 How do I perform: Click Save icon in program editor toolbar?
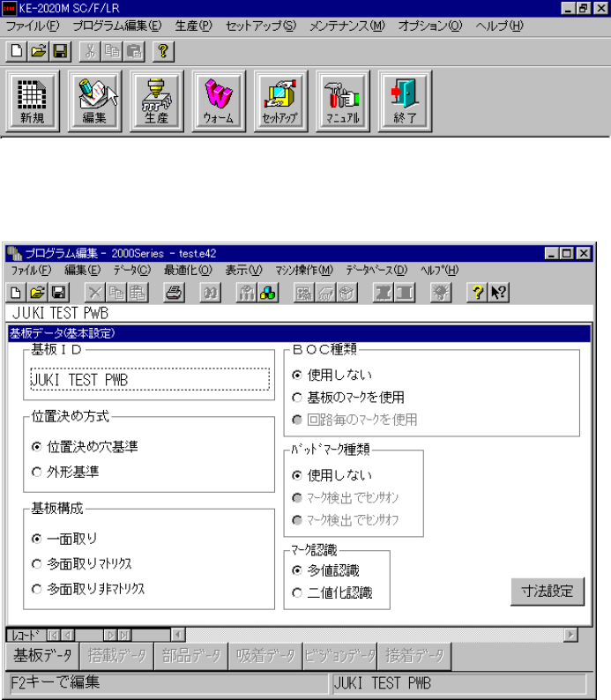59,293
